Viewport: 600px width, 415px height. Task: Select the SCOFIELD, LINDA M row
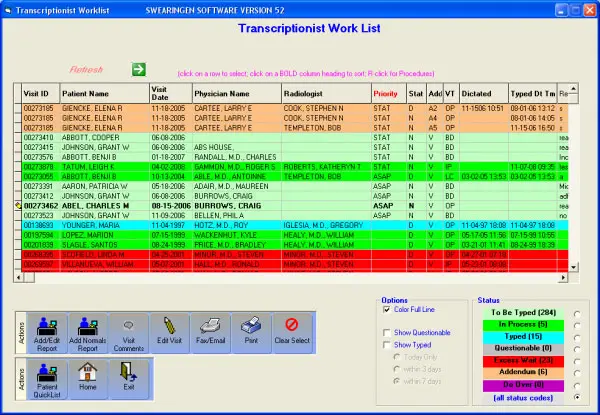pos(295,254)
